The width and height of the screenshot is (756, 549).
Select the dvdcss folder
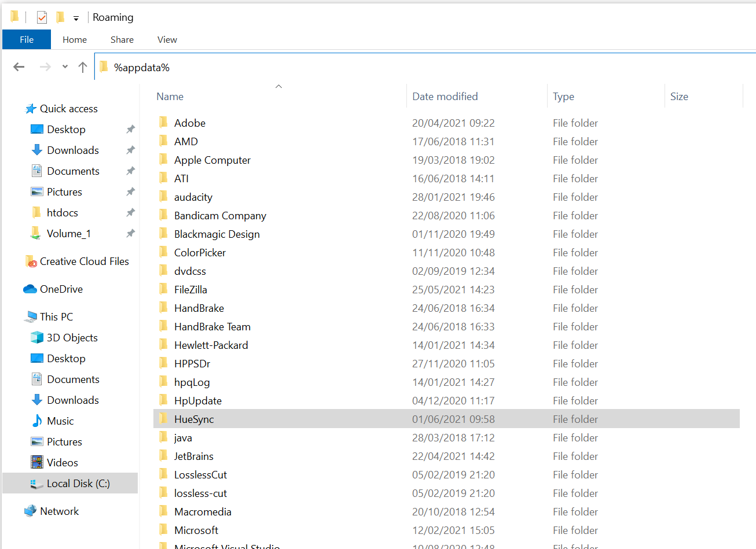190,271
